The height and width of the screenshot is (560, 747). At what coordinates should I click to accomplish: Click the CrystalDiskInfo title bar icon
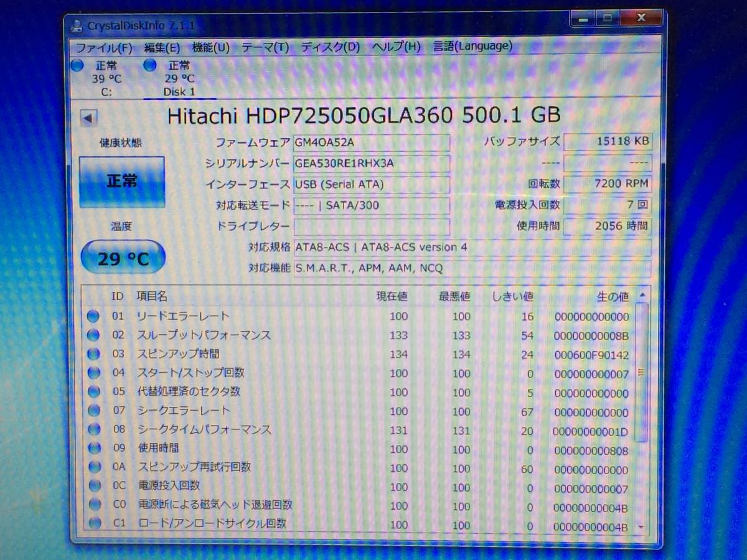coord(77,26)
